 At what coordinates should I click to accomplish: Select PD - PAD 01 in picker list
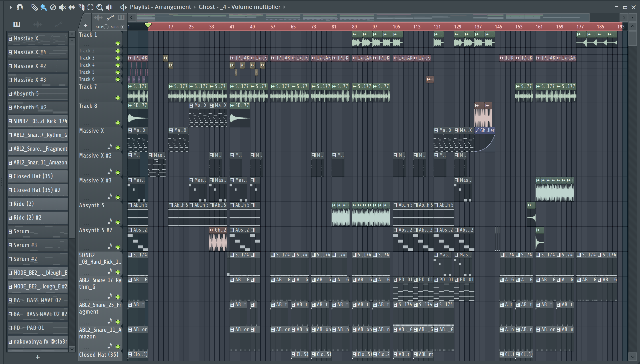click(38, 328)
